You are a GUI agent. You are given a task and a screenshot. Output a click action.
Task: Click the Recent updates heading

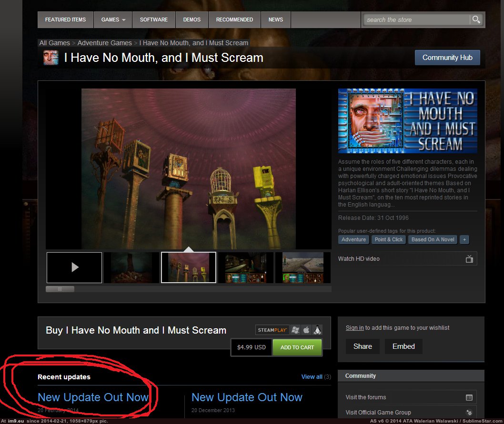click(64, 377)
